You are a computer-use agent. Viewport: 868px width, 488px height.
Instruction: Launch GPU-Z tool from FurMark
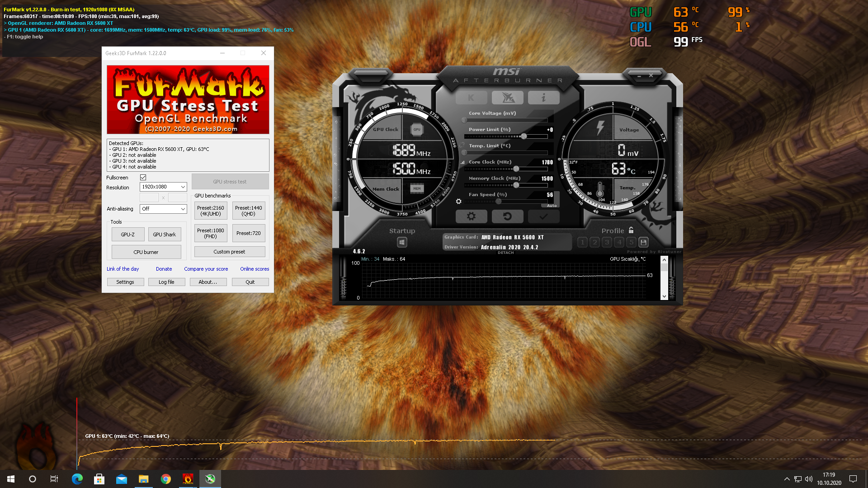[x=128, y=235]
